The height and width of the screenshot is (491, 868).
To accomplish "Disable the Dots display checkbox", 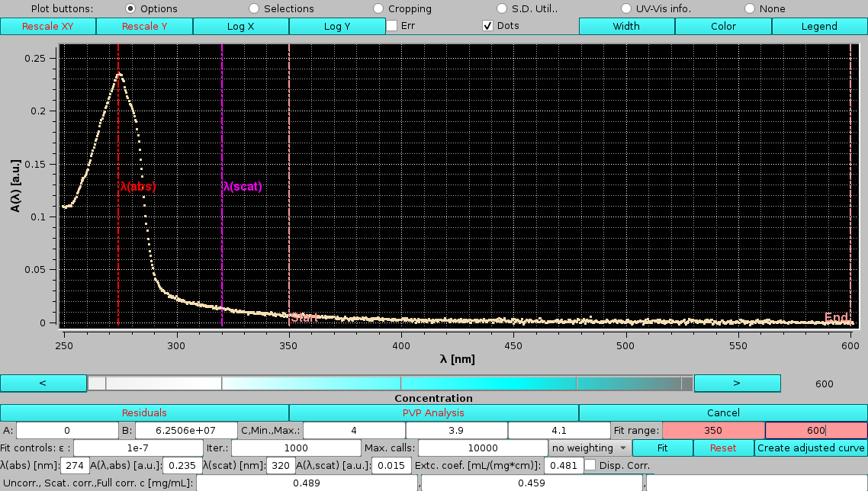I will pos(487,25).
